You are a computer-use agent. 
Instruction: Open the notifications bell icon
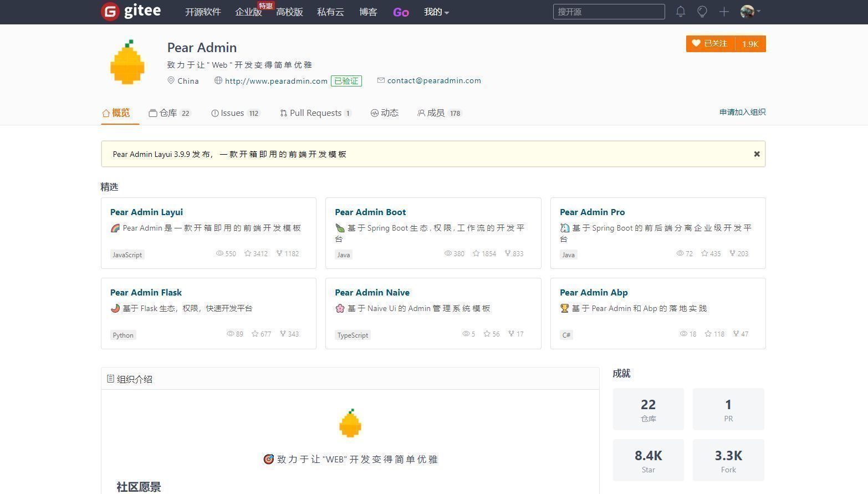681,12
